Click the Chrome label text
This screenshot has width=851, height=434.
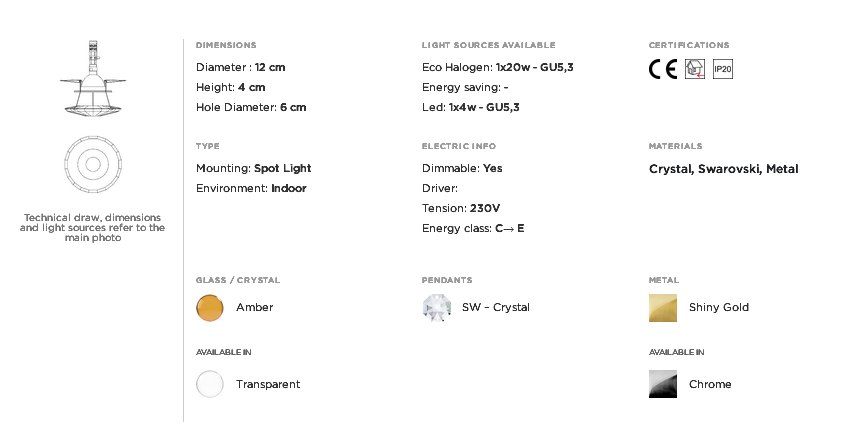[710, 384]
